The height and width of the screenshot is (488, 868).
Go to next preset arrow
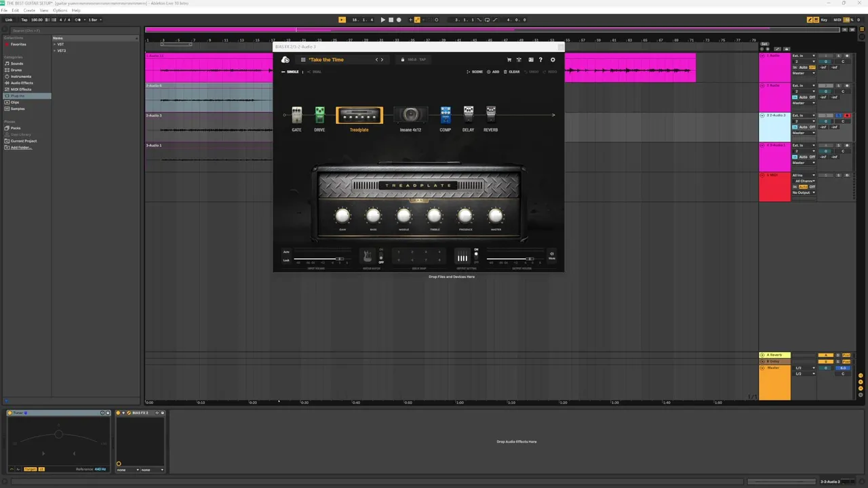tap(382, 60)
